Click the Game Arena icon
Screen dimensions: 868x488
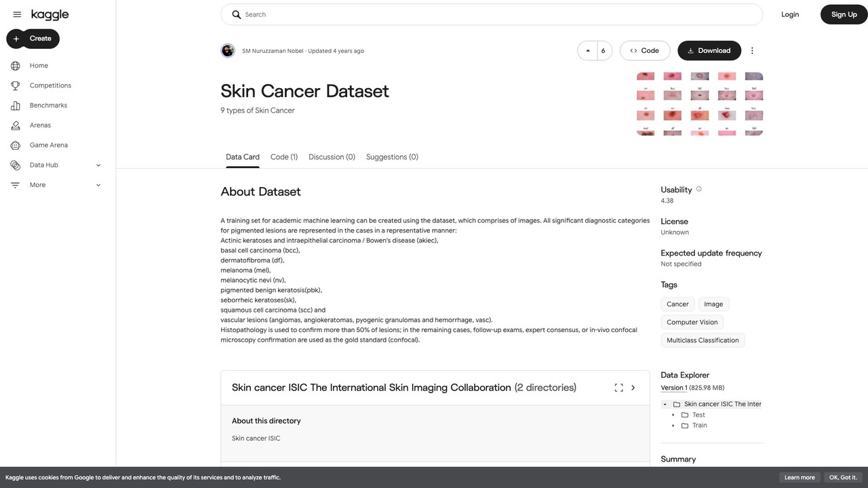(x=16, y=145)
